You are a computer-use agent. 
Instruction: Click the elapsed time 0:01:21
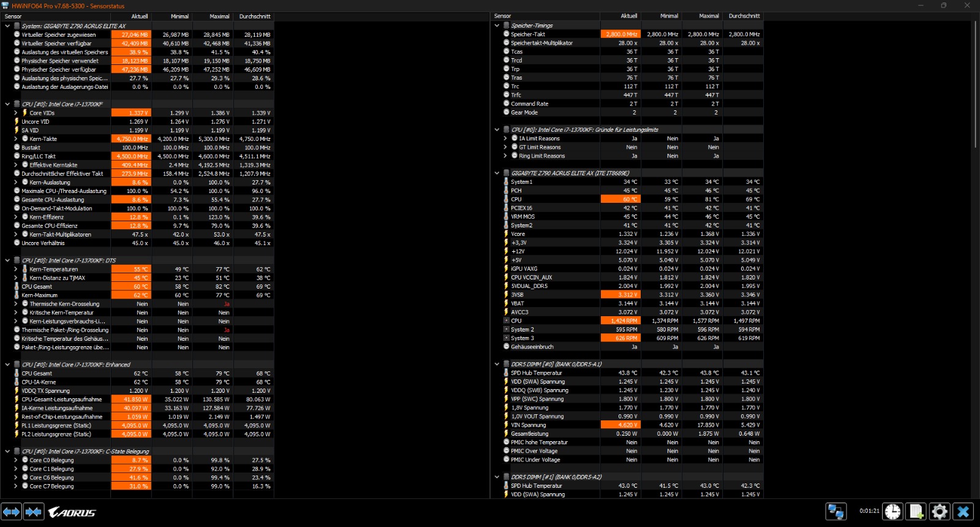869,511
